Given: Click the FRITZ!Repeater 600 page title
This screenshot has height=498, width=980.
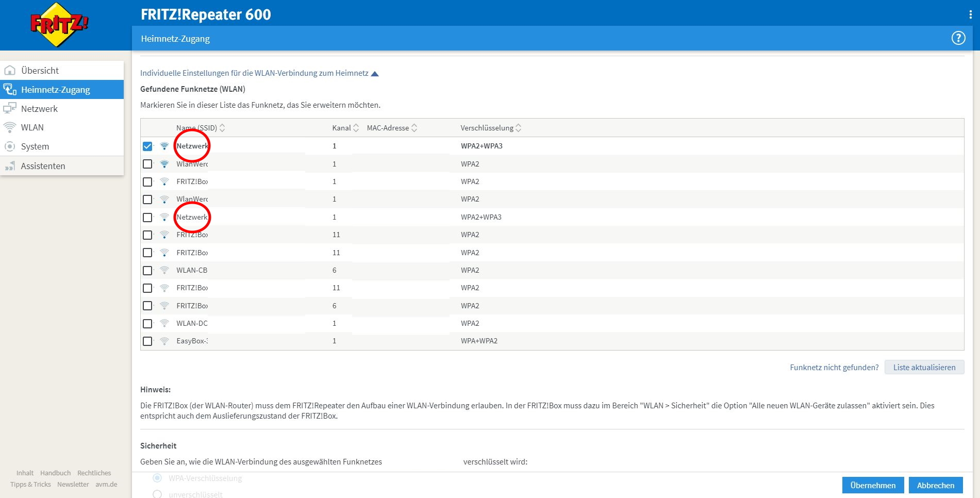Looking at the screenshot, I should point(206,14).
